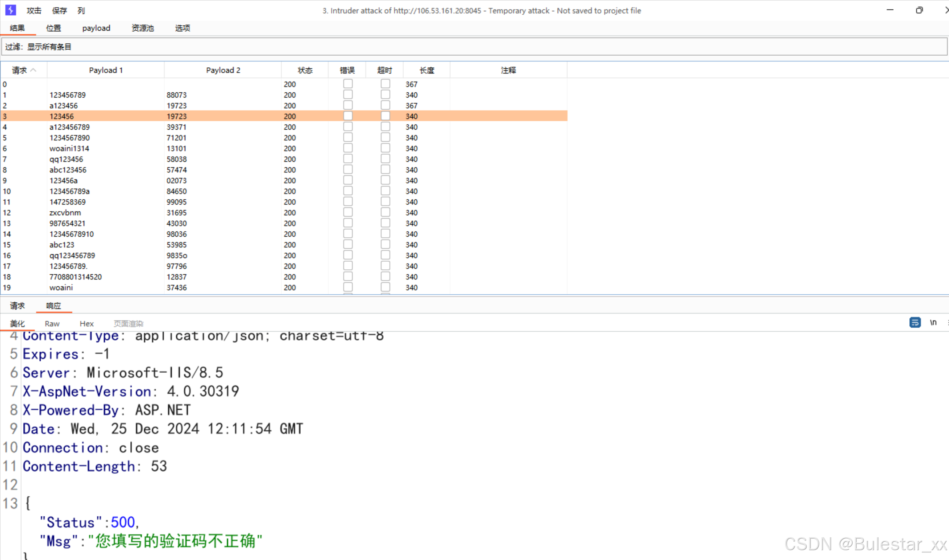Screen dimensions: 949x560
Task: Open the 攻击 menu
Action: tap(34, 10)
